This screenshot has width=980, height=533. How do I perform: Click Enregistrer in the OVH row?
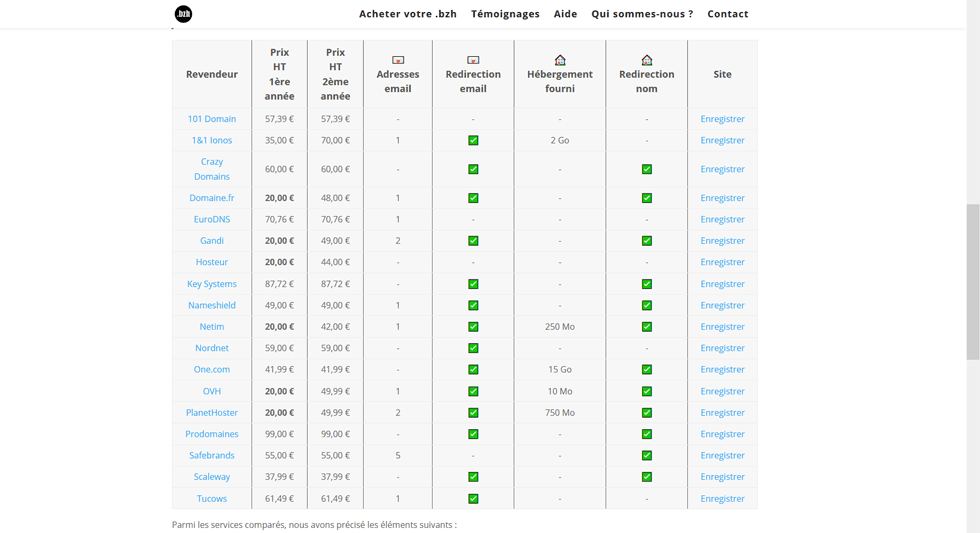click(722, 391)
